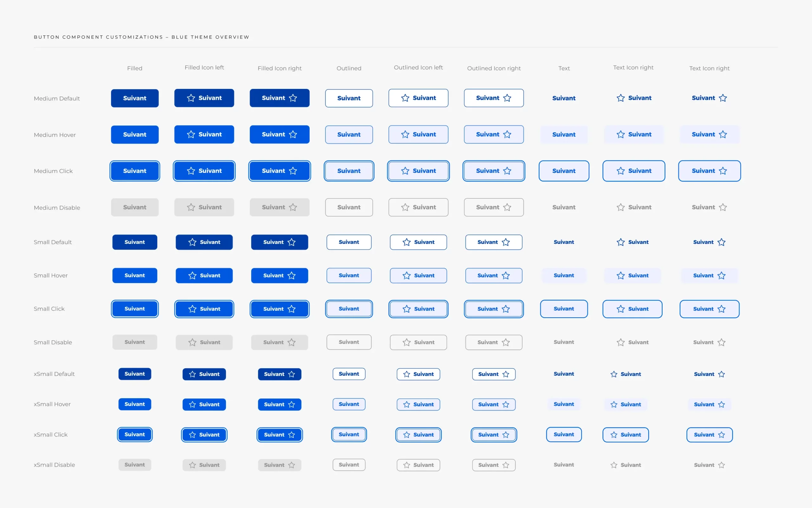Click star icon in xSmall Default Outlined Icon right button
This screenshot has height=508, width=812.
506,374
